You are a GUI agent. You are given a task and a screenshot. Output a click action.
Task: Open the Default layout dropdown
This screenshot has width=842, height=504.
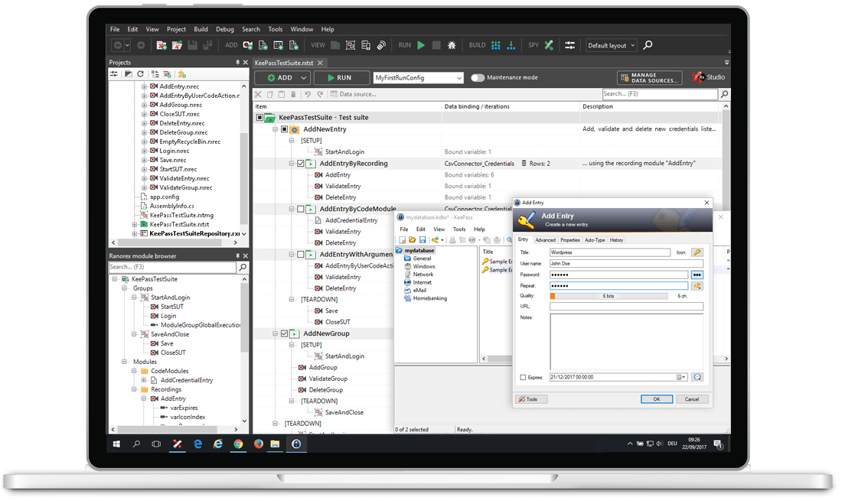(632, 46)
